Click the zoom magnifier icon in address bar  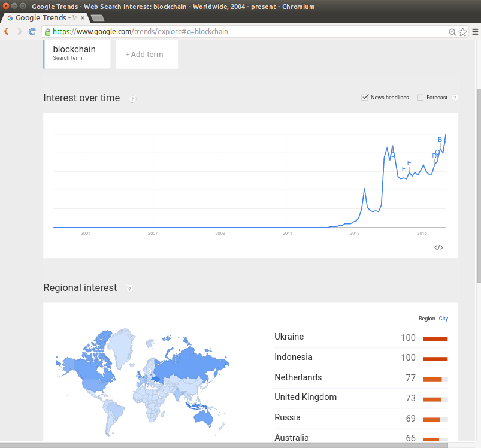452,32
